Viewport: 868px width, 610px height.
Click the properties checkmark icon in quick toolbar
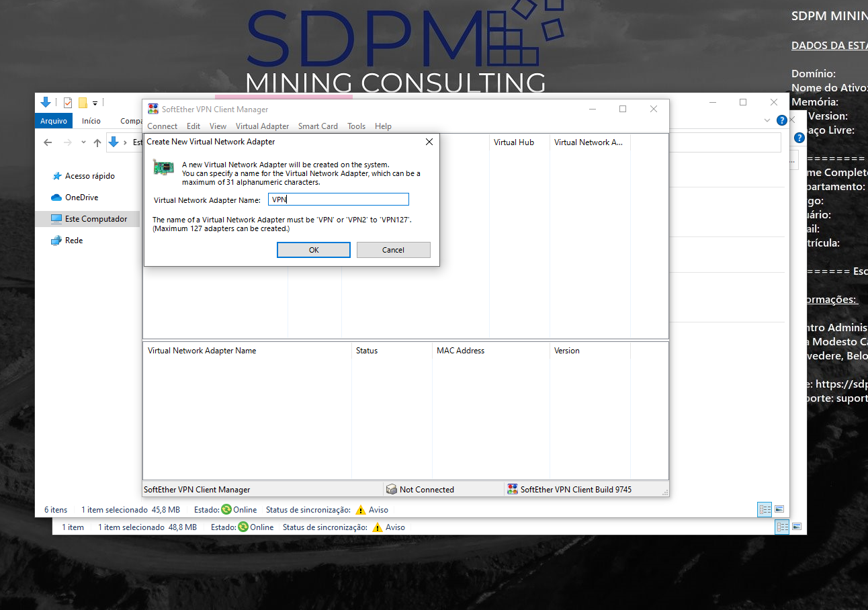pyautogui.click(x=68, y=103)
